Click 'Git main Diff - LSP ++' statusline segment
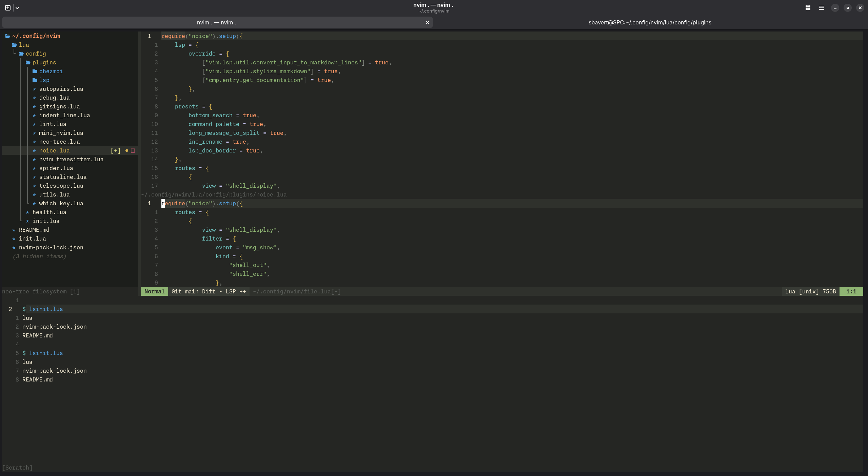Image resolution: width=868 pixels, height=476 pixels. click(x=209, y=291)
